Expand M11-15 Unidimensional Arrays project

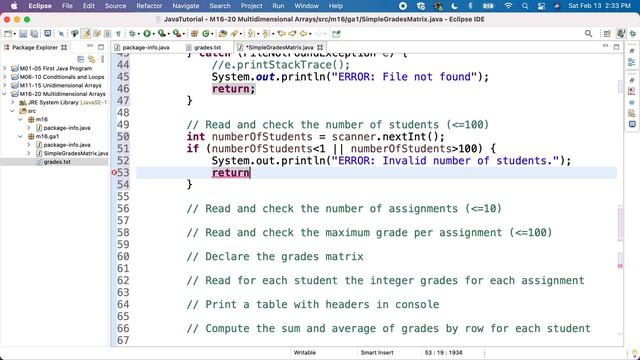[x=5, y=85]
